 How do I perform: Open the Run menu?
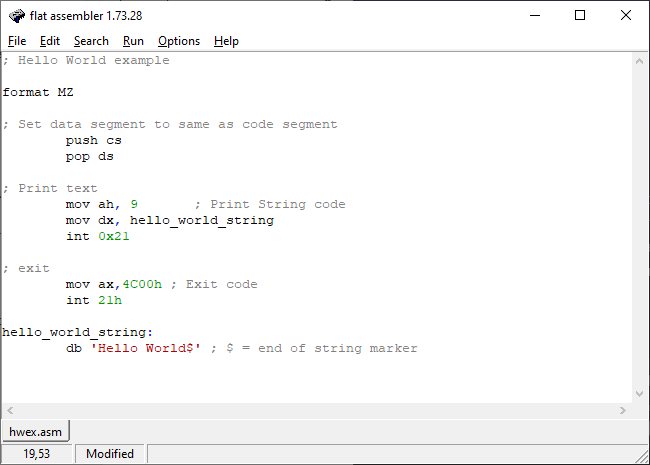tap(133, 41)
